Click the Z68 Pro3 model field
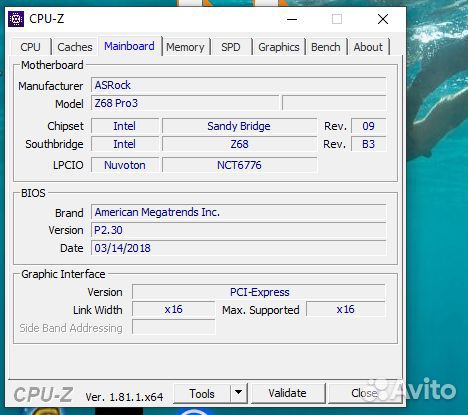The width and height of the screenshot is (468, 415). click(185, 103)
